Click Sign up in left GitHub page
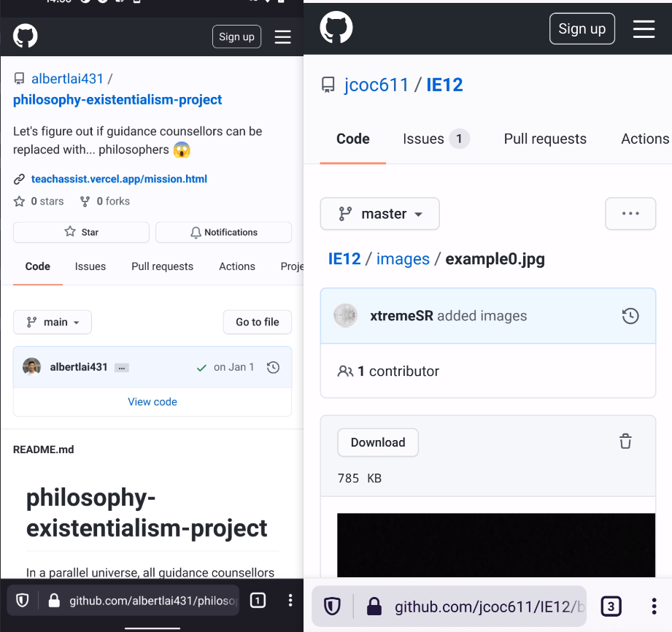Screen dimensions: 672x632 (236, 37)
